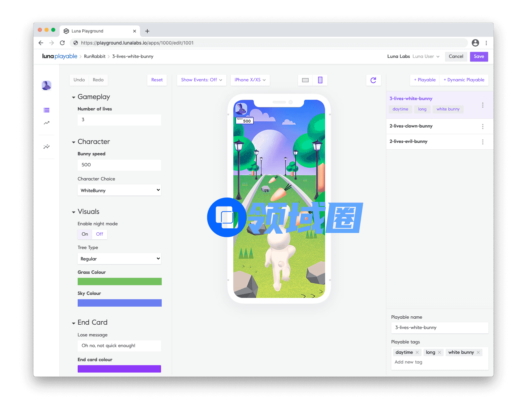The width and height of the screenshot is (532, 402).
Task: Click the Save button
Action: tap(479, 57)
